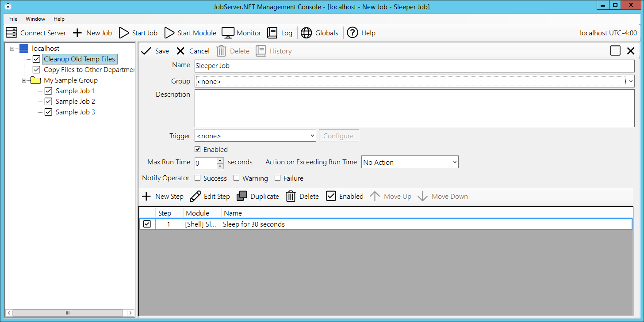Uncheck the Sample Job 2 checkbox

point(49,102)
